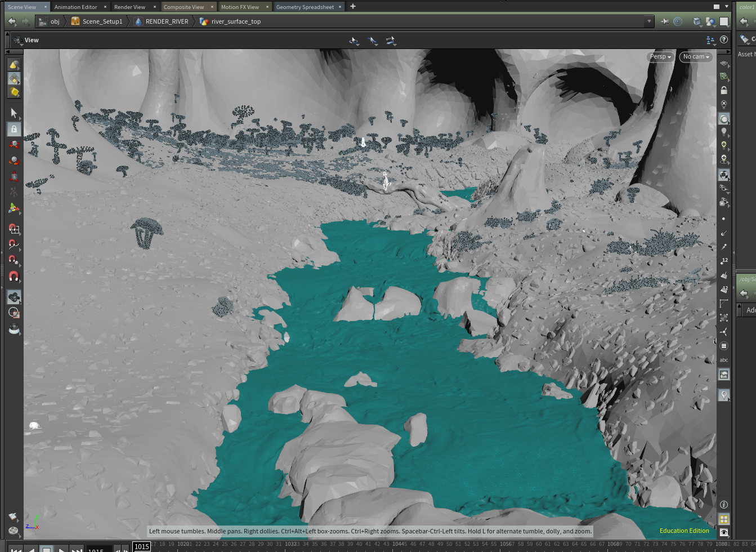Activate the Move tool icon
The height and width of the screenshot is (552, 756).
[14, 145]
